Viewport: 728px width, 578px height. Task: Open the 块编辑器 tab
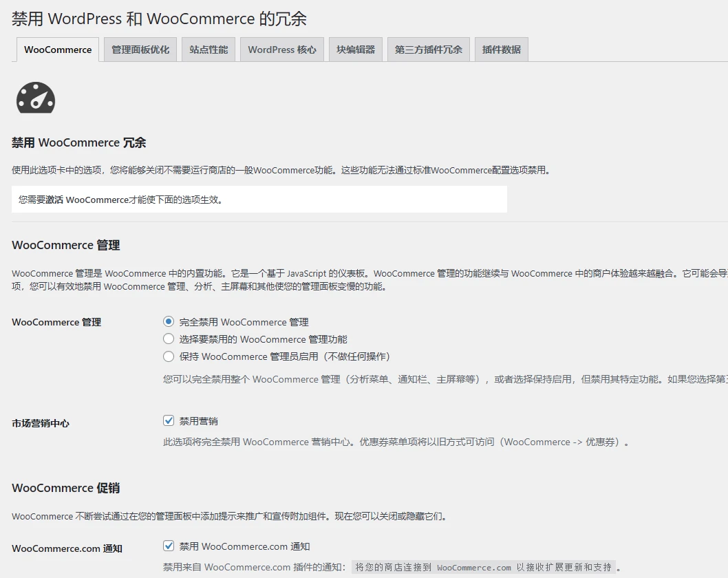click(x=355, y=50)
